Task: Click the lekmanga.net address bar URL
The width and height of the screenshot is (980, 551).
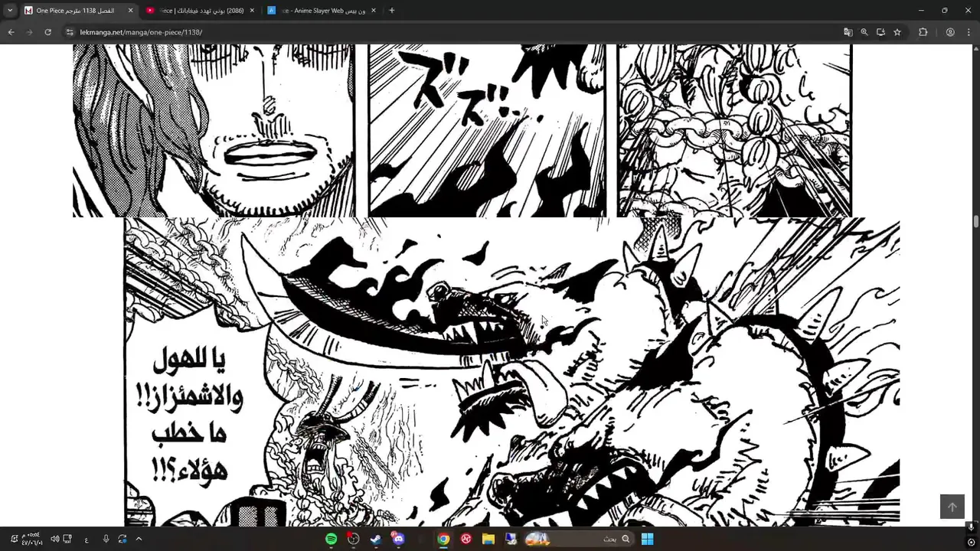Action: (x=141, y=32)
